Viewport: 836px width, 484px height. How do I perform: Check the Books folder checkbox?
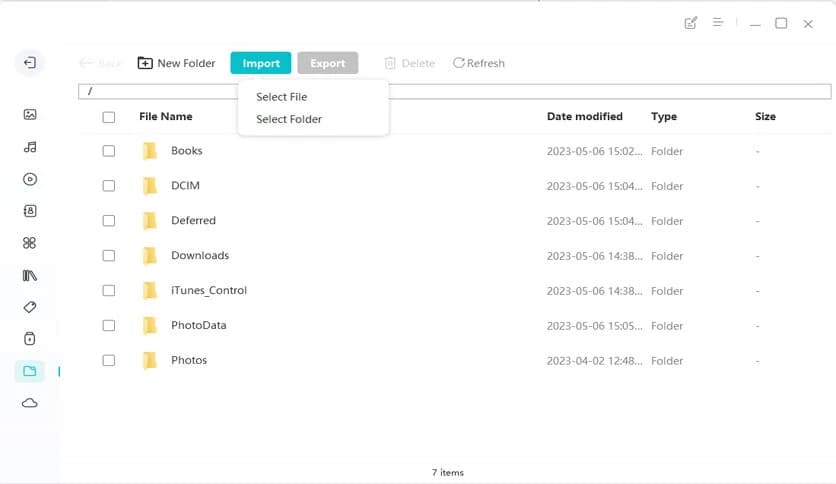[x=109, y=151]
